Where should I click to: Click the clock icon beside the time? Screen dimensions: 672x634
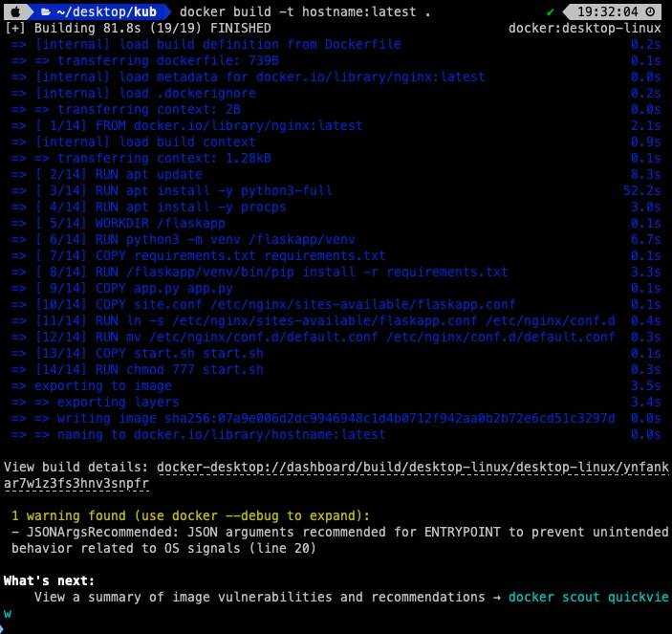[x=650, y=12]
